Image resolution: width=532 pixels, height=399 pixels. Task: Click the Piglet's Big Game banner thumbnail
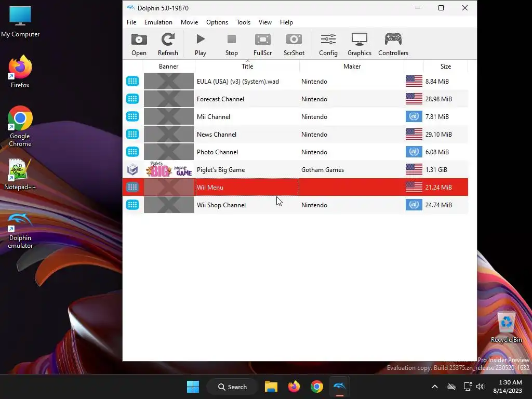169,169
